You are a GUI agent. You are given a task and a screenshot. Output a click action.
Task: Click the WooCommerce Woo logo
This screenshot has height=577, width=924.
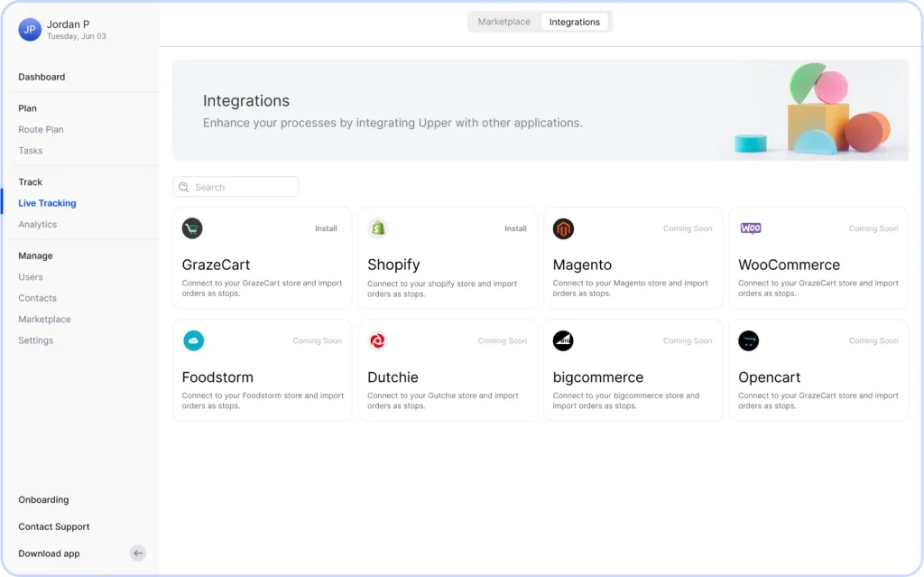(x=750, y=228)
